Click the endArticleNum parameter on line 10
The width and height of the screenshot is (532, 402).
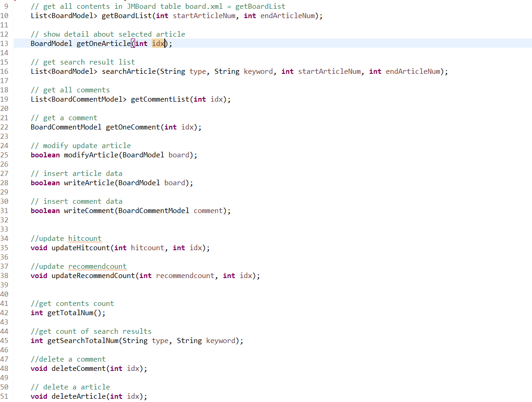287,16
